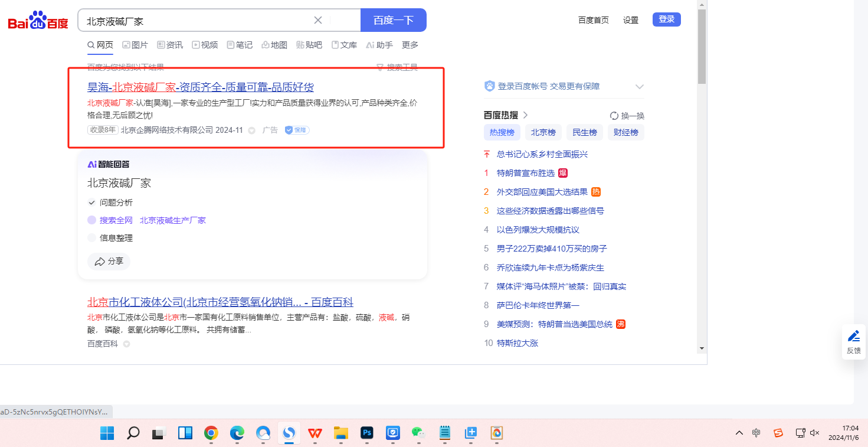868x447 pixels.
Task: Click the 换一换 refresh icon in hot search
Action: pos(614,116)
